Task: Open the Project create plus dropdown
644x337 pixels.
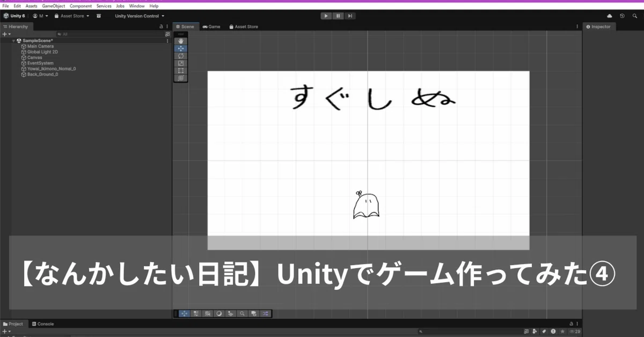Action: pyautogui.click(x=6, y=332)
